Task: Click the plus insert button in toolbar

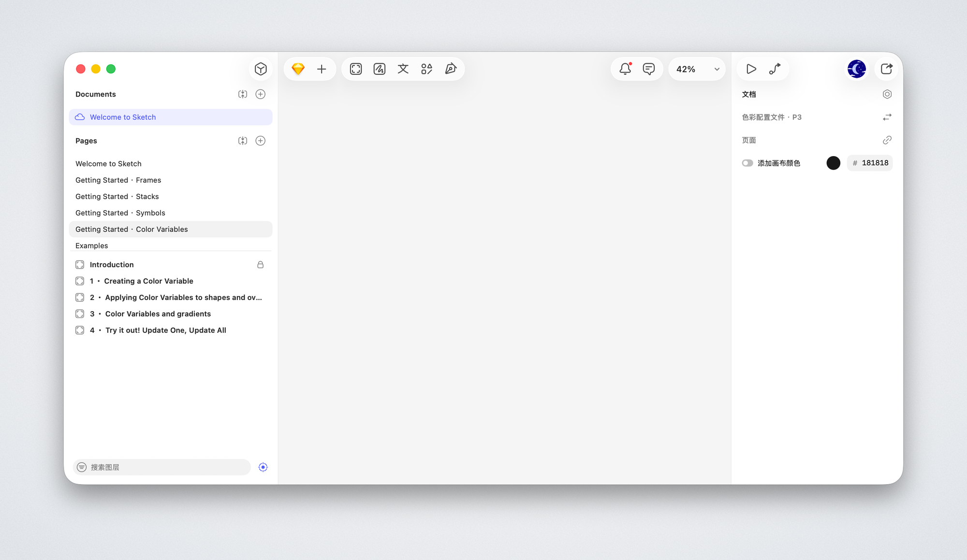Action: [322, 69]
